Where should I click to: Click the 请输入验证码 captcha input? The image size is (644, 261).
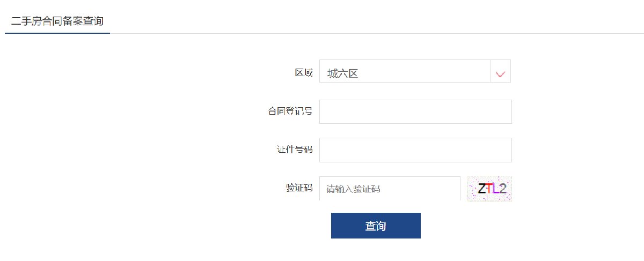390,189
